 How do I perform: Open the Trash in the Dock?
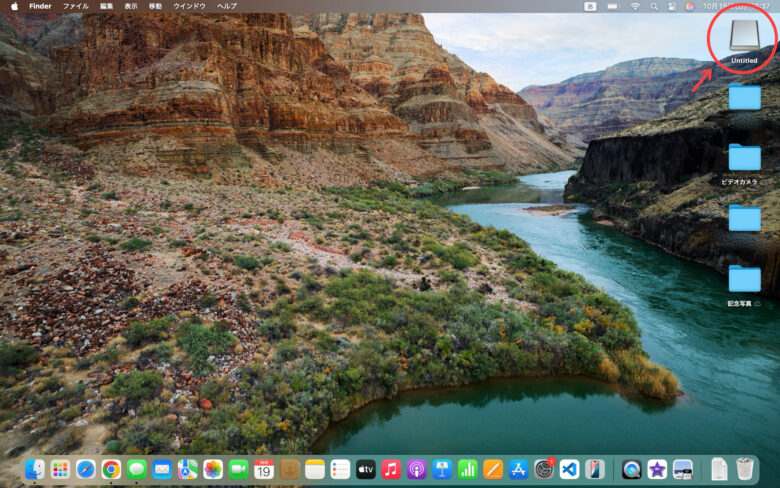(x=744, y=469)
